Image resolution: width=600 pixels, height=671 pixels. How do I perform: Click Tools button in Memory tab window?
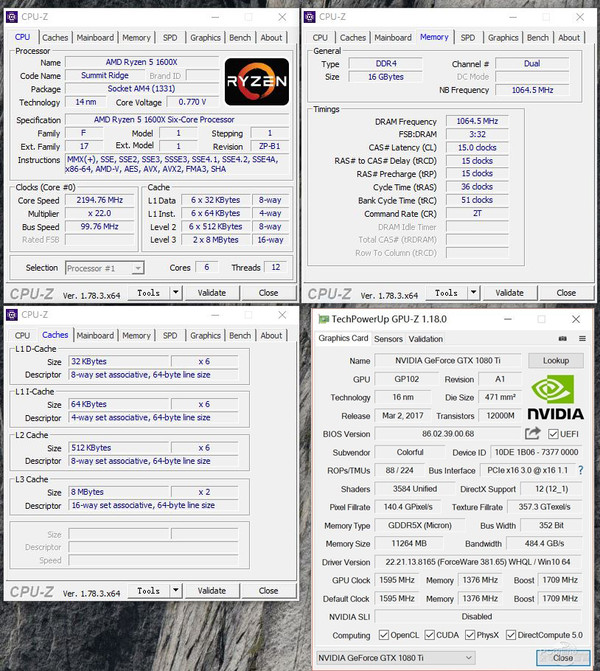(446, 293)
